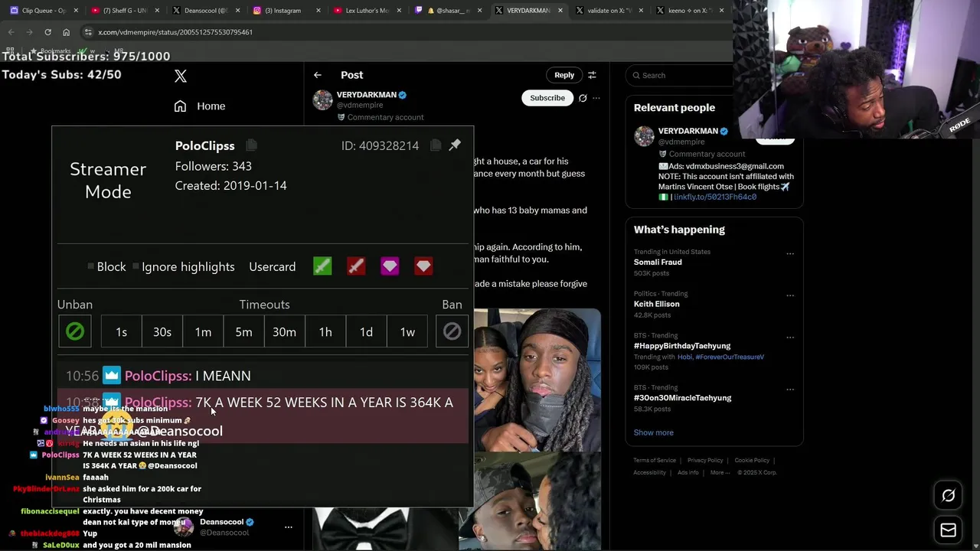Subscribe to VERYDARKMAN on the post
The height and width of the screenshot is (551, 980).
(x=547, y=98)
